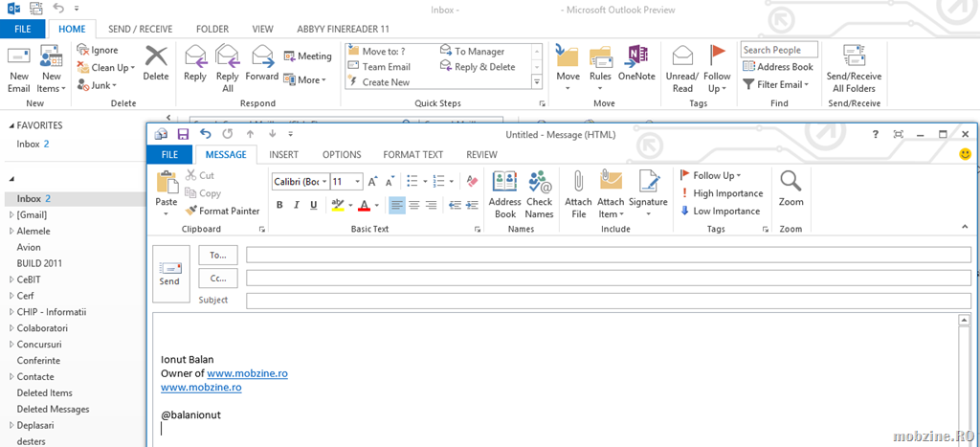Screen dimensions: 980x447
Task: Open Attach Item menu
Action: click(611, 194)
